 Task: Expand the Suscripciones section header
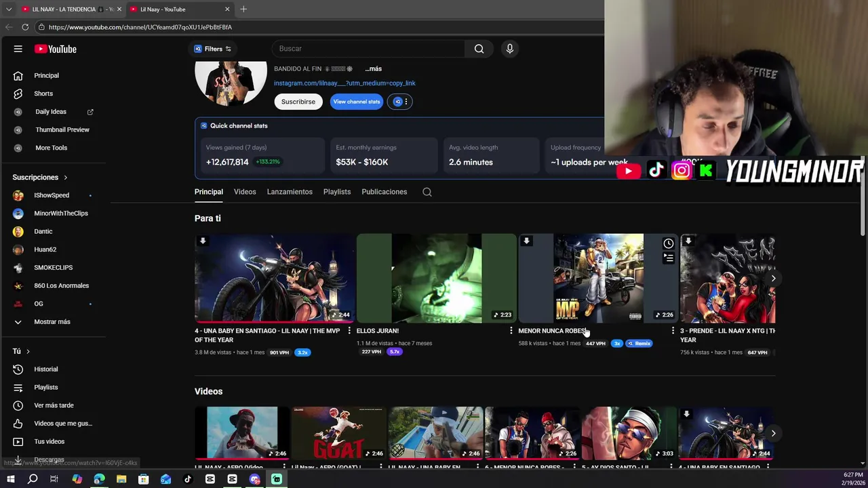[41, 178]
